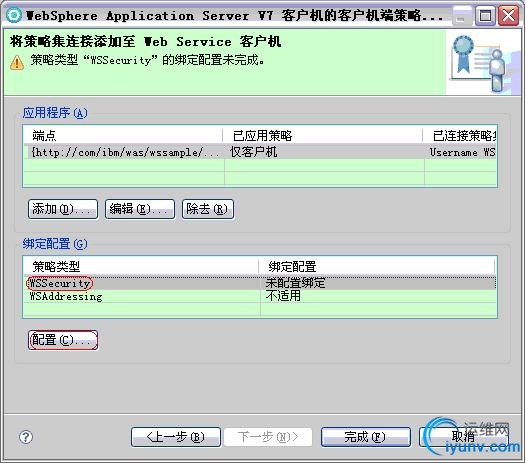Click the 策略类型 column header
This screenshot has width=526, height=463.
pyautogui.click(x=141, y=267)
